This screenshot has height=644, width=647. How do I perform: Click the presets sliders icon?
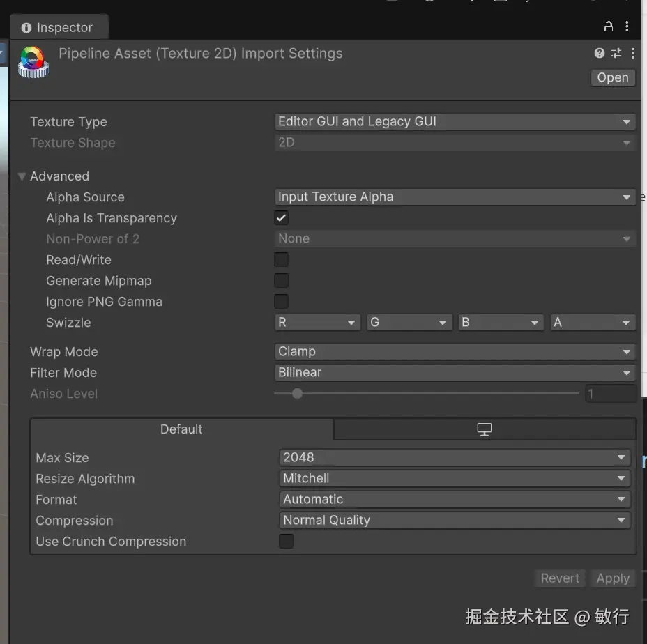pos(616,53)
